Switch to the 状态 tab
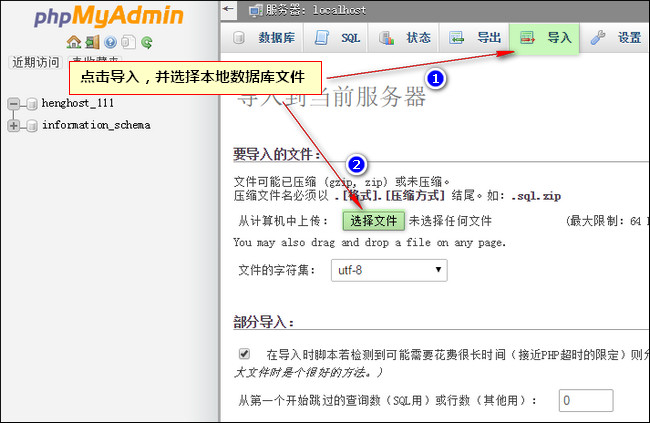This screenshot has height=423, width=650. tap(404, 38)
